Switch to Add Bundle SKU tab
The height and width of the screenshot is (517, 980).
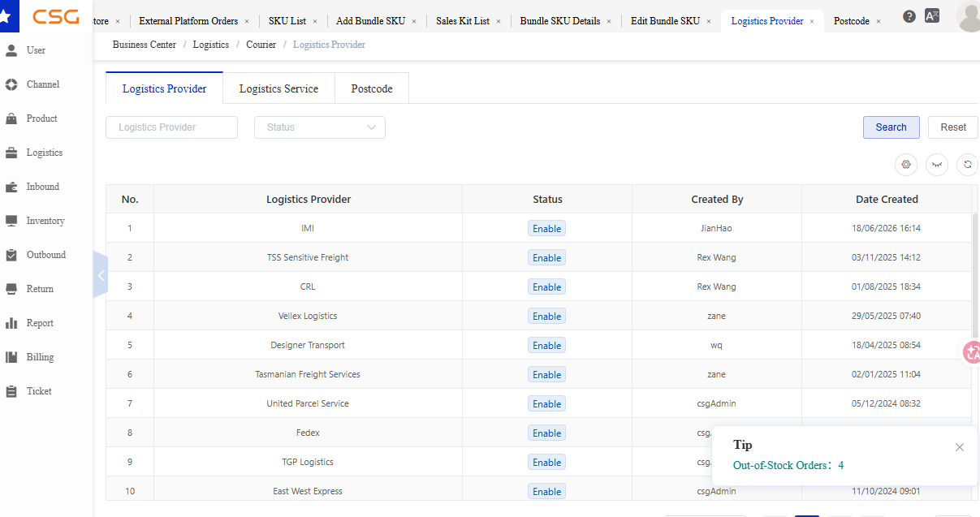370,21
